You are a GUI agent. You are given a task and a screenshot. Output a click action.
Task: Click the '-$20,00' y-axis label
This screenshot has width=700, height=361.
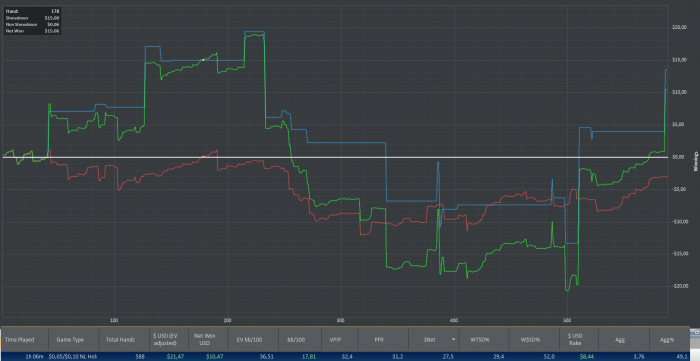pyautogui.click(x=679, y=286)
